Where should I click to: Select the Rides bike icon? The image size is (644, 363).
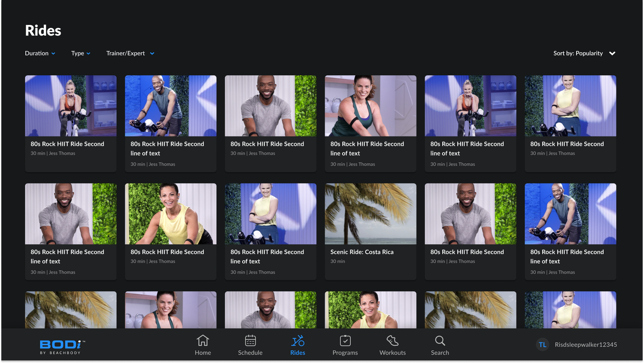click(298, 341)
